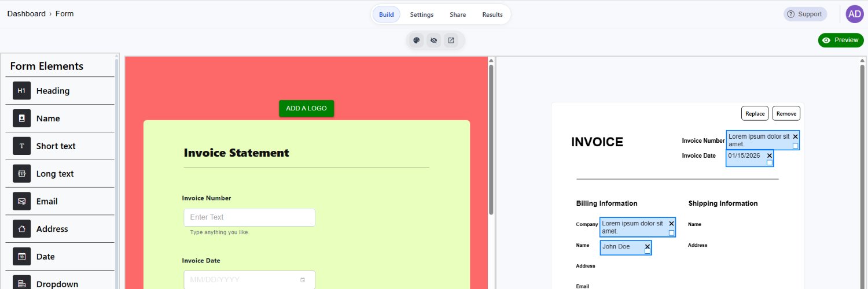Remove the 01/15/2026 date field box
Image resolution: width=868 pixels, height=289 pixels.
[770, 155]
